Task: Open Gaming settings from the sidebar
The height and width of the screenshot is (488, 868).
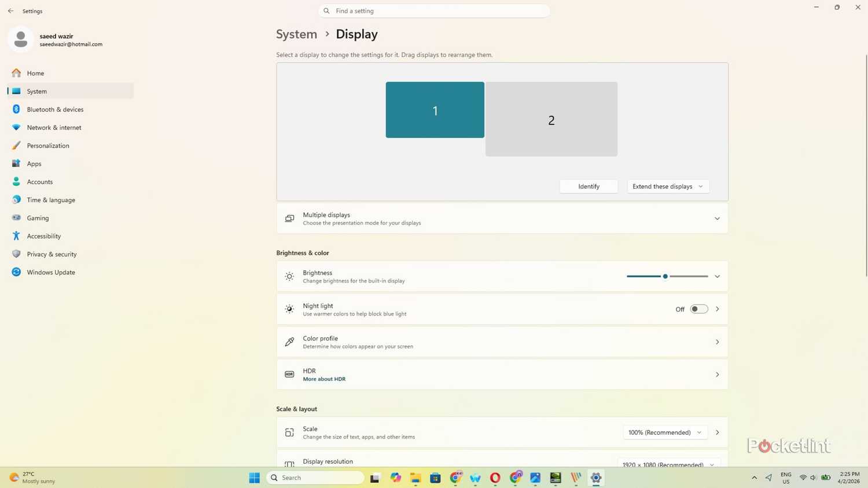Action: (38, 218)
